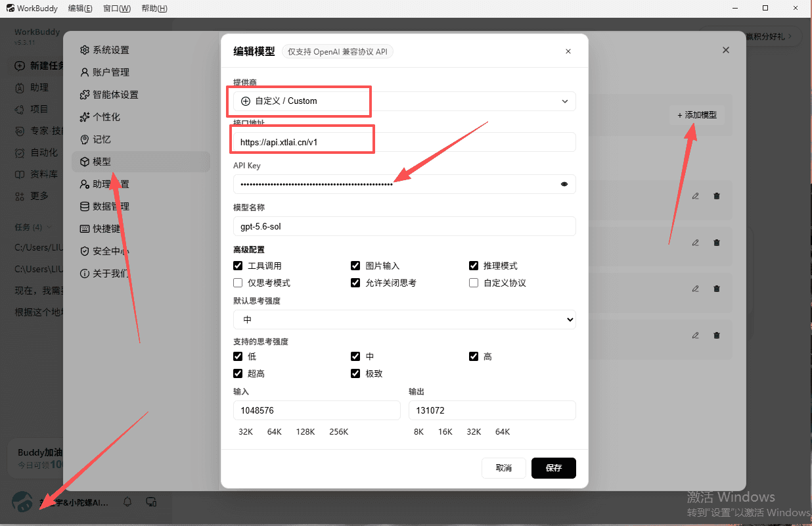Open 资料库 in the main sidebar
The height and width of the screenshot is (526, 812).
[36, 174]
